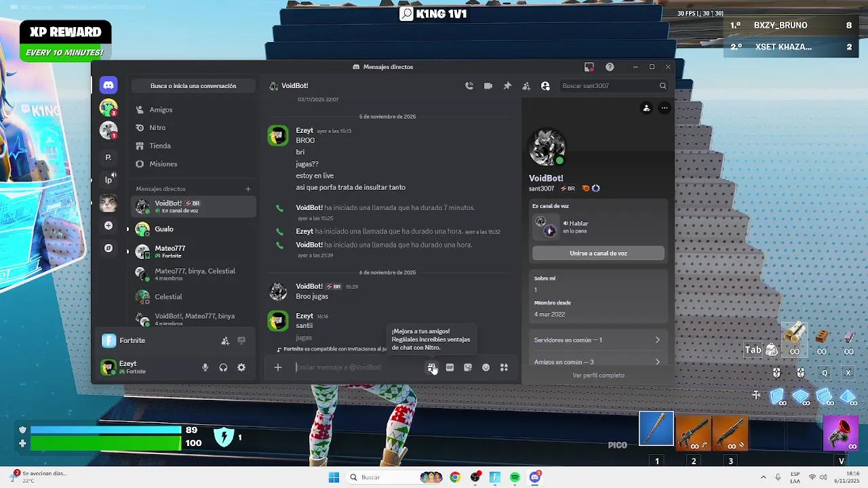Open the Help question mark icon
The width and height of the screenshot is (868, 488).
pyautogui.click(x=610, y=67)
